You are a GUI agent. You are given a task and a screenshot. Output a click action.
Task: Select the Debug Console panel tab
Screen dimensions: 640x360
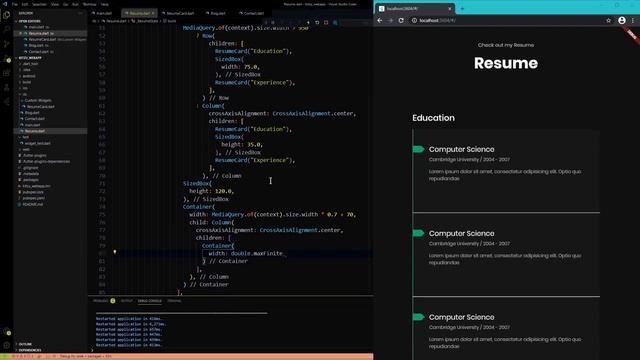tap(149, 301)
